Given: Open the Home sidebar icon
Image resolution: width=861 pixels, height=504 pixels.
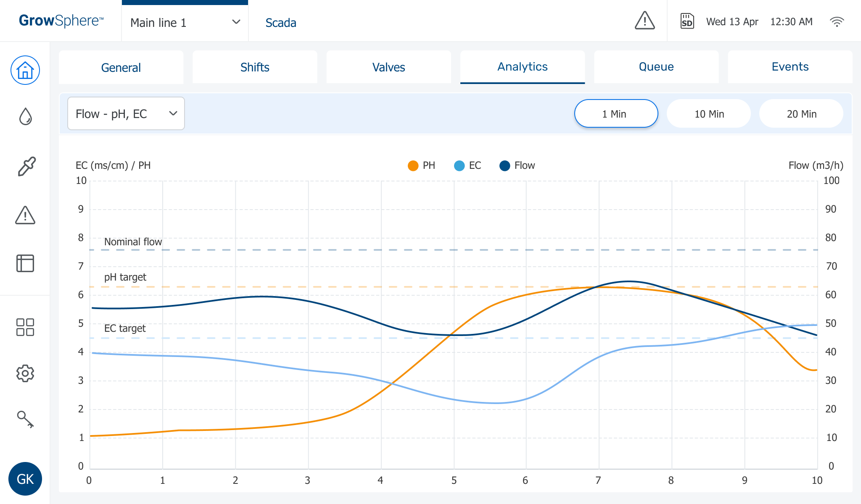Looking at the screenshot, I should 25,70.
